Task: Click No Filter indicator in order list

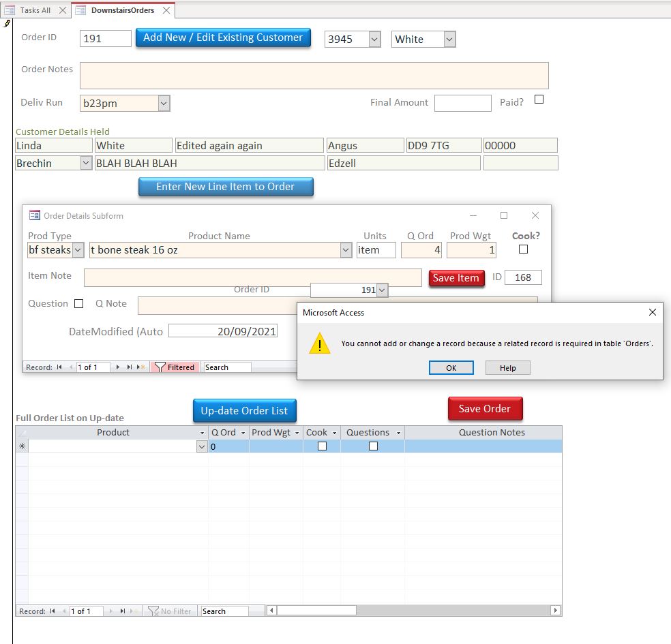Action: tap(170, 611)
